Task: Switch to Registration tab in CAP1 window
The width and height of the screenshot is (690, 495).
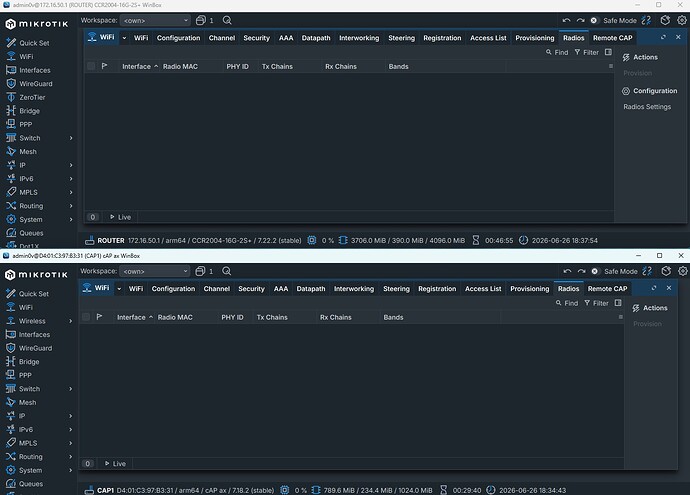Action: coord(437,289)
